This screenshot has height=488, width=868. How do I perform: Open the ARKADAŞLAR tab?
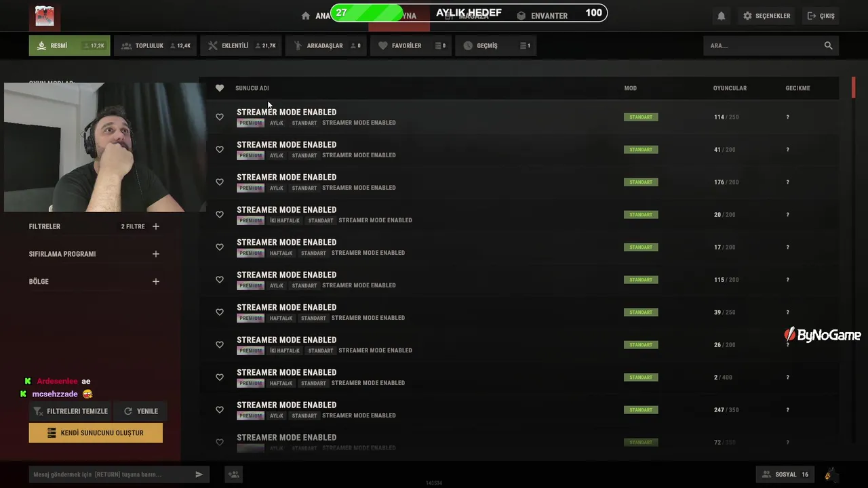[x=326, y=45]
